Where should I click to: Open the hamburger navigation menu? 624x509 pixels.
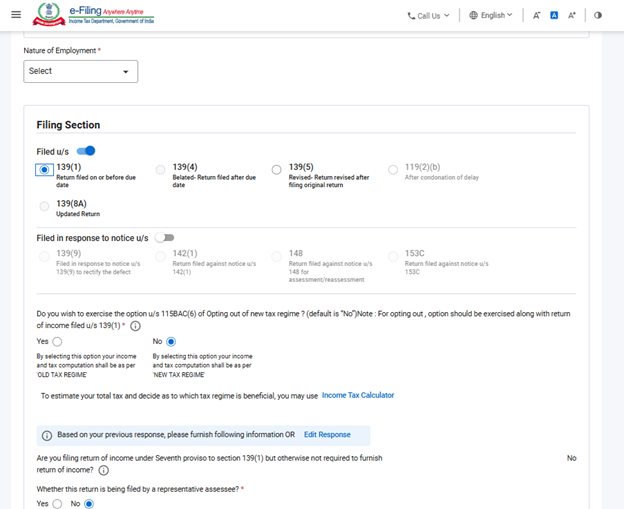(x=16, y=15)
